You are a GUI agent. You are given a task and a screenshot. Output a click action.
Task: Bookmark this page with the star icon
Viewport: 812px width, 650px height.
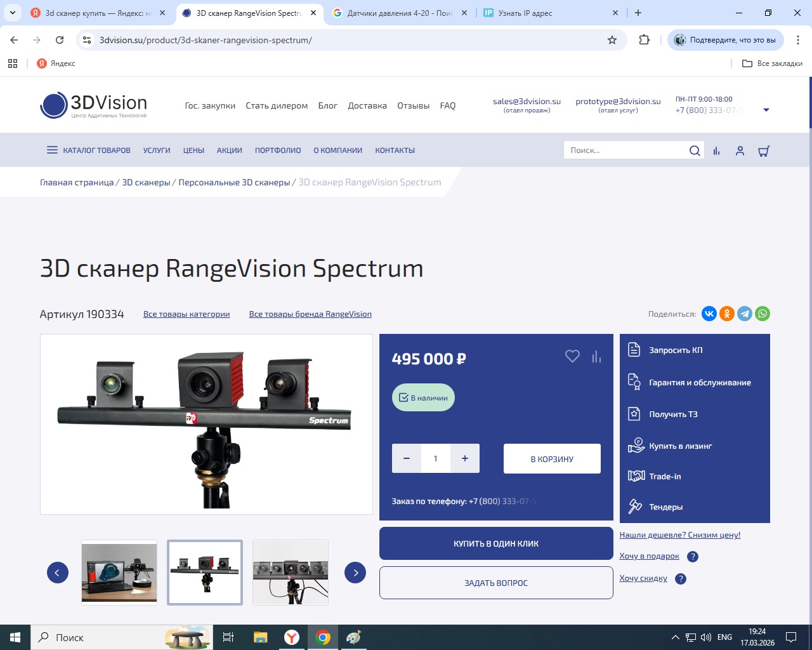coord(612,40)
